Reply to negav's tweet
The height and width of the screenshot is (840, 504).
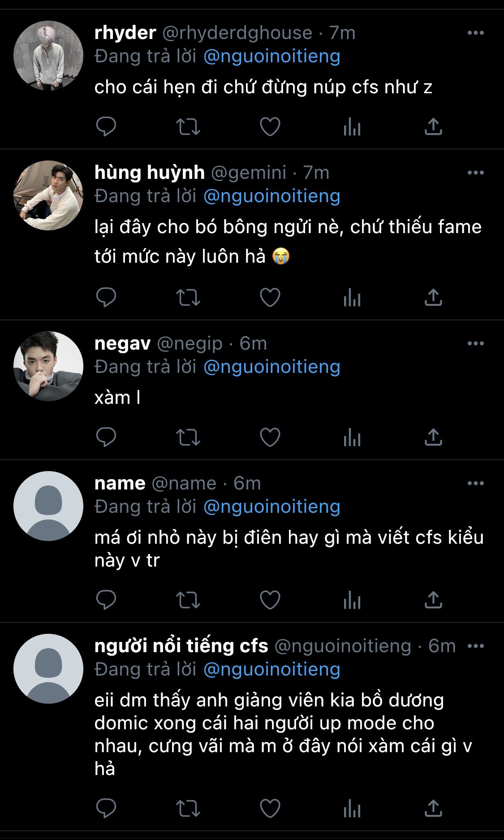(x=106, y=437)
